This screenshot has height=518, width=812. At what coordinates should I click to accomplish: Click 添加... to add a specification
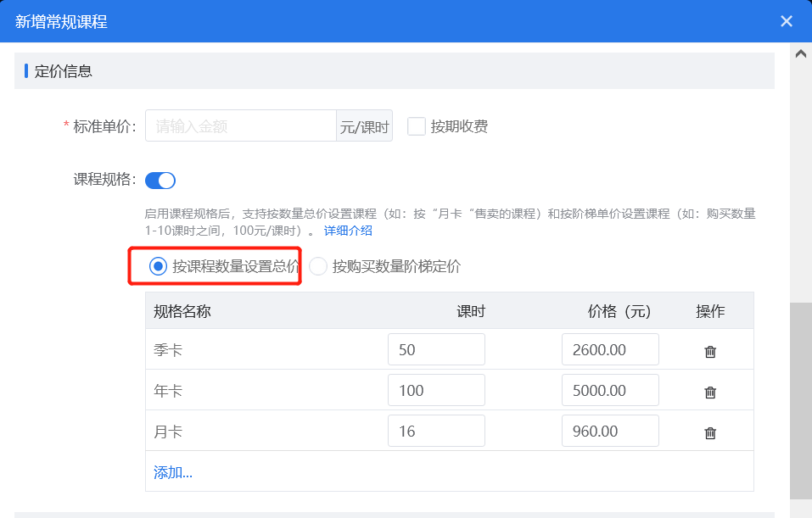[x=171, y=471]
